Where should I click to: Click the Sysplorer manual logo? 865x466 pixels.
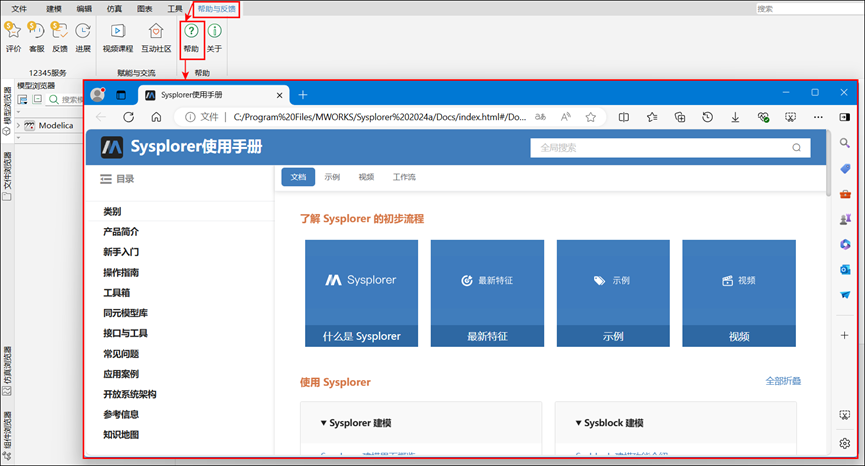tap(112, 147)
